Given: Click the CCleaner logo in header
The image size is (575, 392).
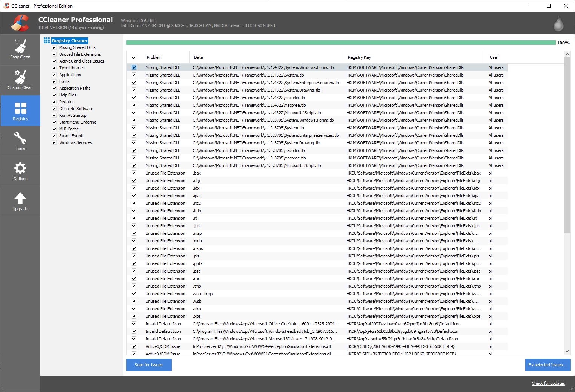Looking at the screenshot, I should (20, 23).
